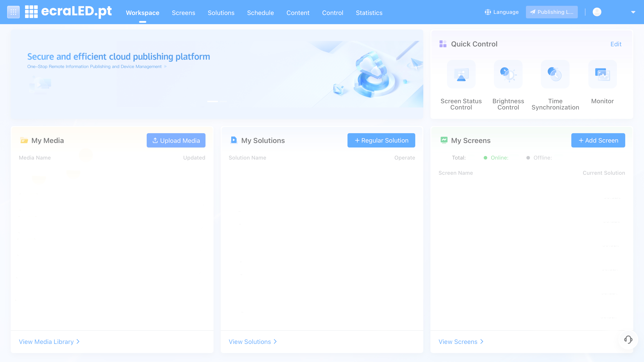
Task: Switch to the Schedule tab
Action: (260, 13)
